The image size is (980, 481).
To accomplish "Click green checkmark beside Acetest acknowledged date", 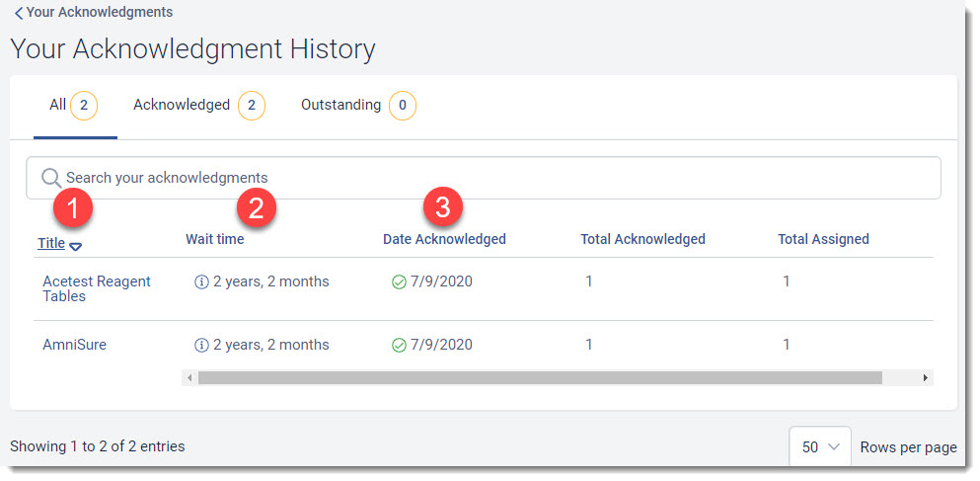I will click(x=399, y=281).
